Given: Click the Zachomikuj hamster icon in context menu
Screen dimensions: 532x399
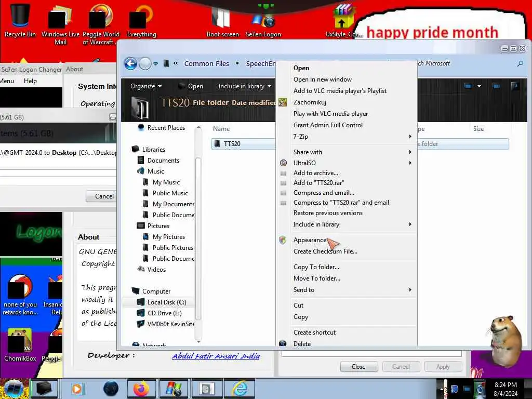Looking at the screenshot, I should point(283,102).
